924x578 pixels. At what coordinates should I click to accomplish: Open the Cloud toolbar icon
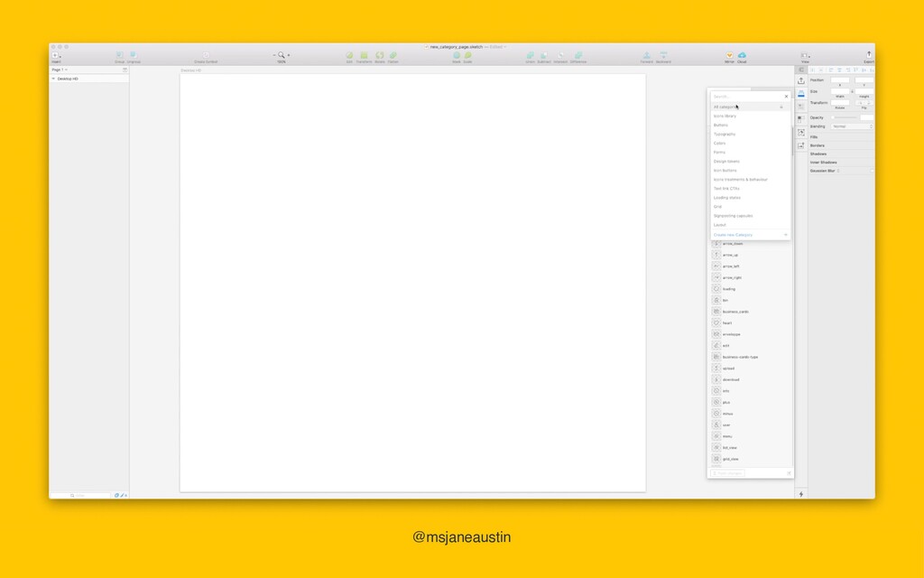click(x=742, y=55)
